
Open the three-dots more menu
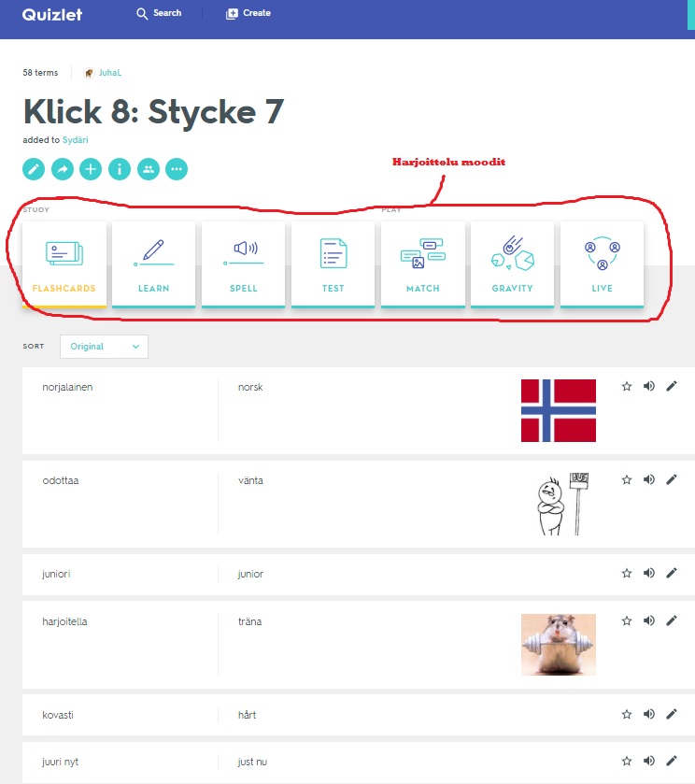(177, 169)
